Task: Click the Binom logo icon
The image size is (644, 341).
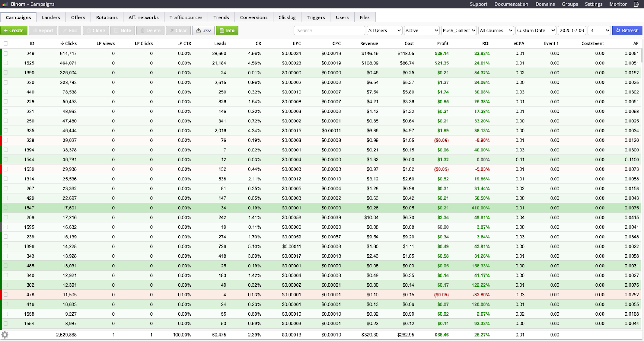Action: coord(5,4)
